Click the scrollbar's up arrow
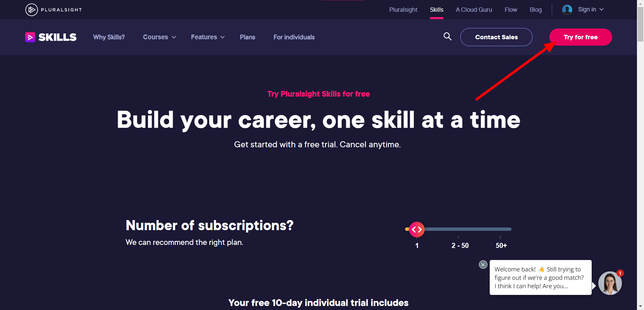This screenshot has width=644, height=310. point(640,3)
